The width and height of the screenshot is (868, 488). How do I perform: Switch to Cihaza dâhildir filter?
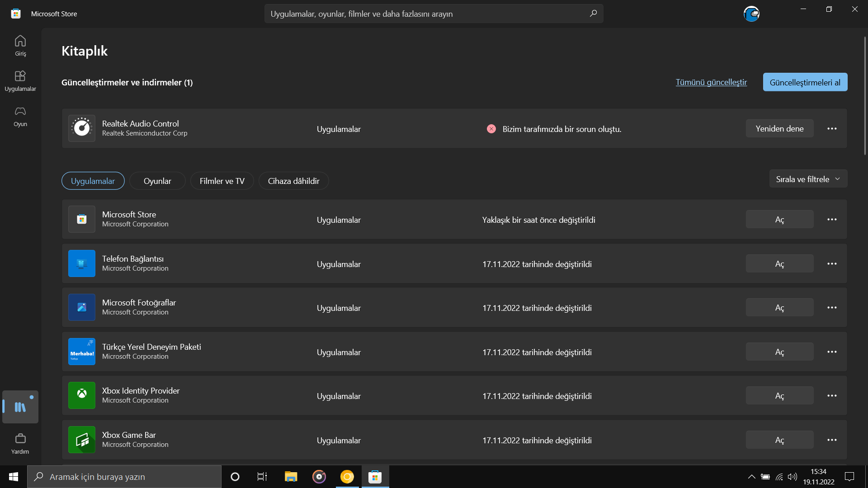pos(293,181)
